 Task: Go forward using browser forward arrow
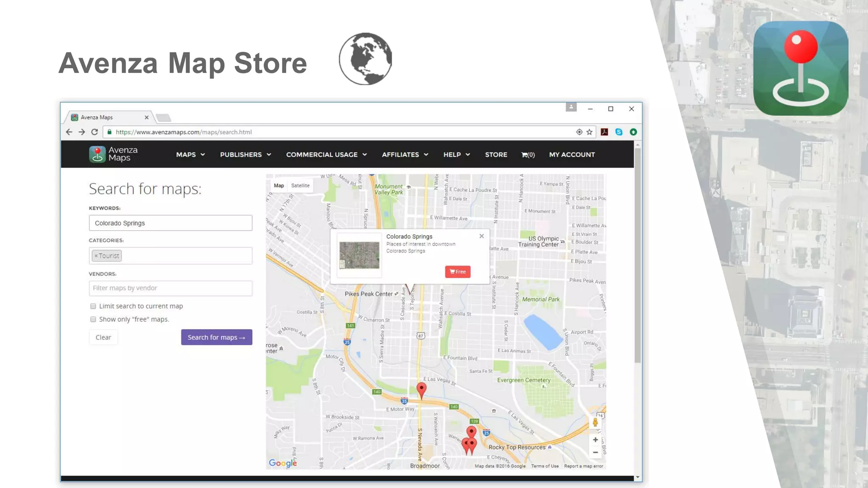[82, 132]
